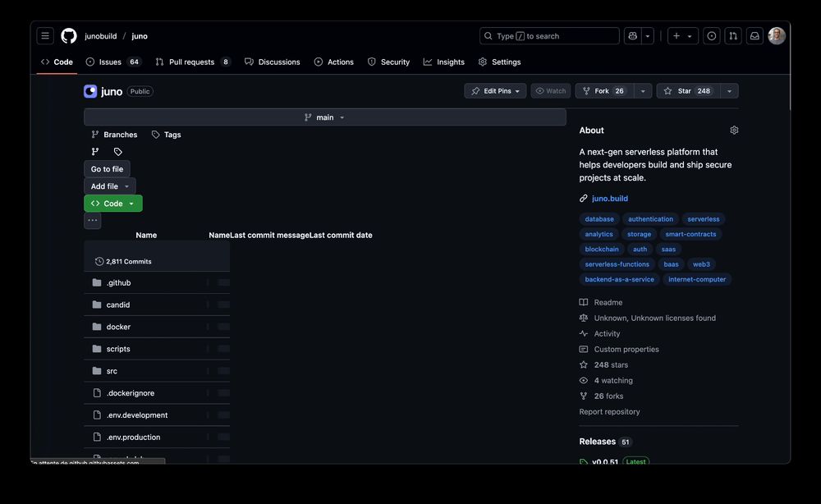
Task: Open Custom properties link
Action: (626, 349)
